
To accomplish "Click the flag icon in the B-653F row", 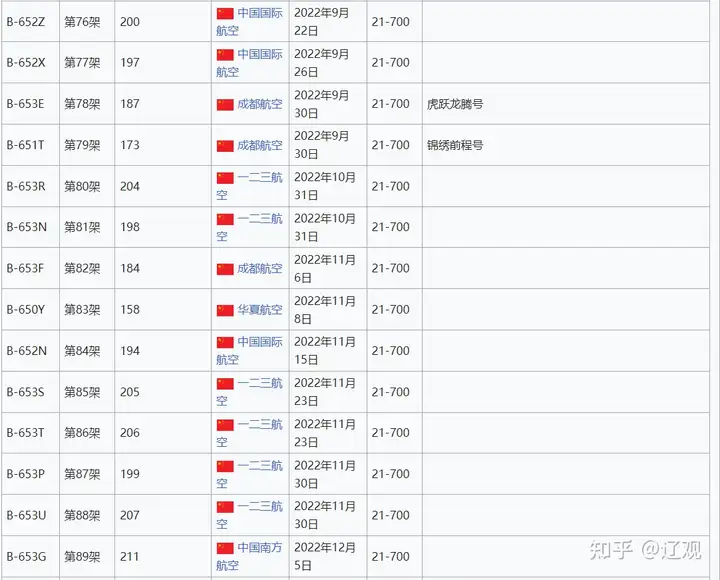I will (225, 269).
